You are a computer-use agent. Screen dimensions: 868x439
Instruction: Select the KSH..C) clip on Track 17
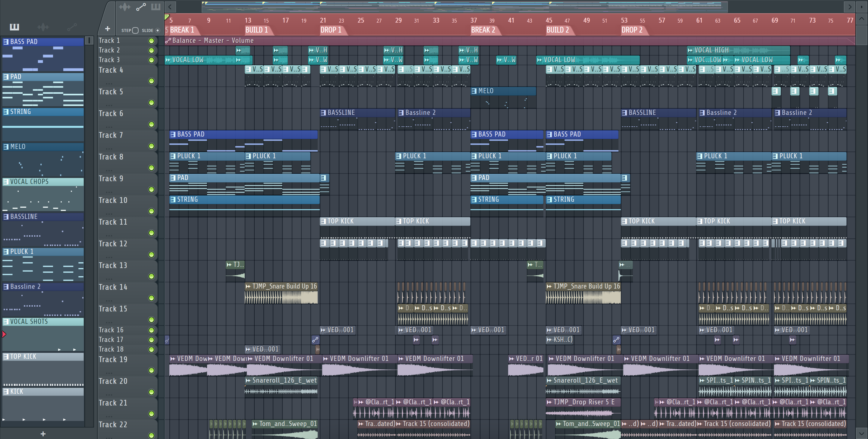click(559, 340)
